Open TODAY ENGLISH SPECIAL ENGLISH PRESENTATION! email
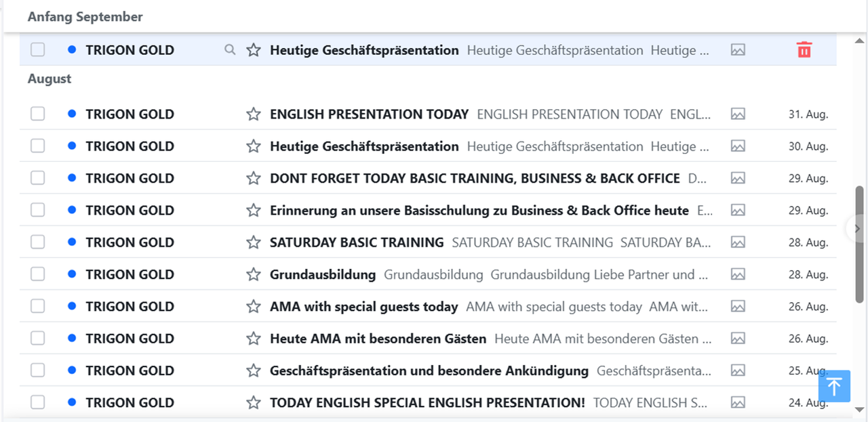This screenshot has height=422, width=868. tap(427, 402)
